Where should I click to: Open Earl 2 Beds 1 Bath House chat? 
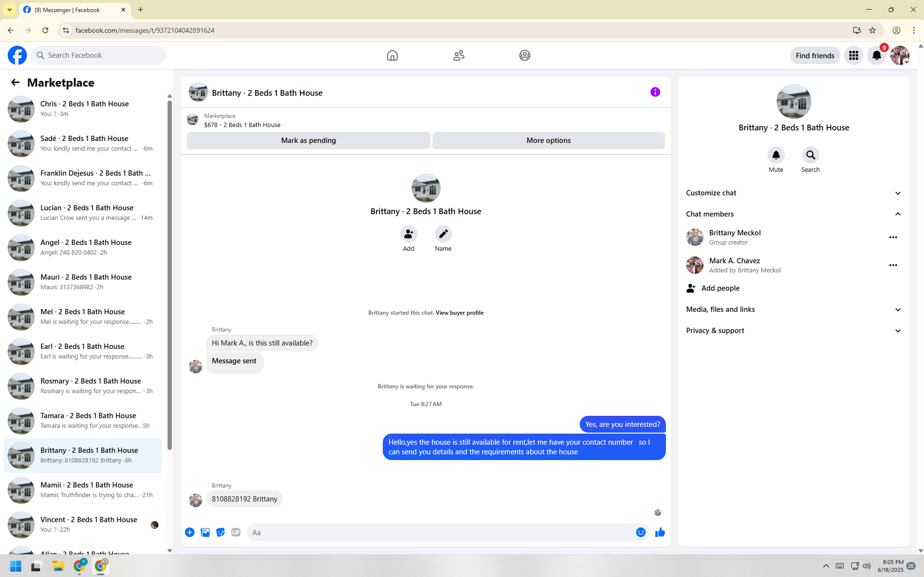[x=83, y=351]
